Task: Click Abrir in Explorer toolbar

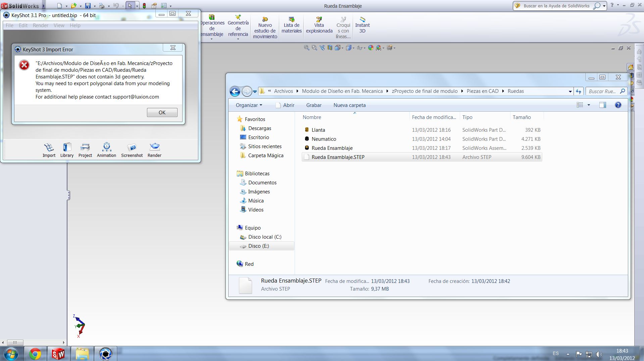Action: point(285,105)
